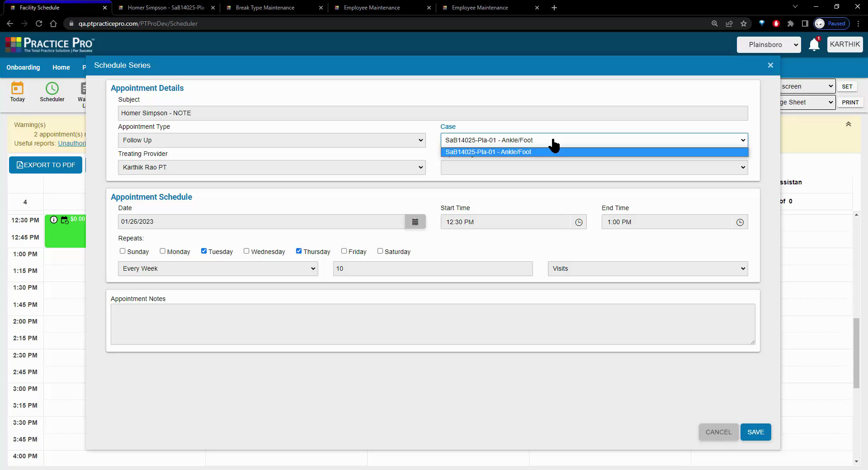The width and height of the screenshot is (868, 470).
Task: Select the Scheduler icon
Action: (x=52, y=89)
